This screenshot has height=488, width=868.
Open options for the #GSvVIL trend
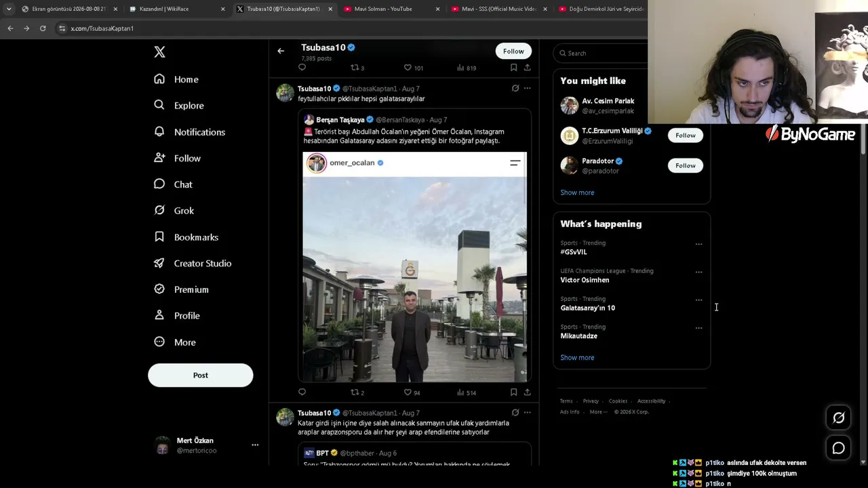tap(698, 244)
